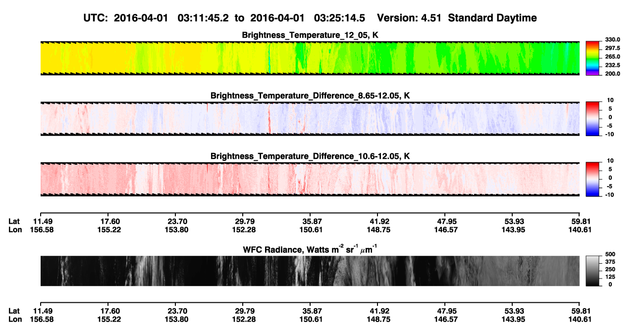The height and width of the screenshot is (330, 644).
Task: Click the 330.0 label on the temperature colorbar
Action: (612, 40)
